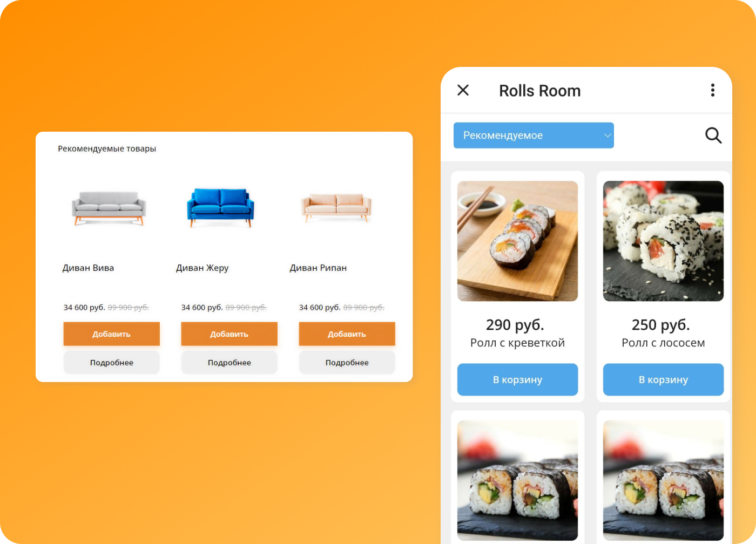The image size is (756, 544).
Task: Close the Rolls Room panel with X icon
Action: point(463,90)
